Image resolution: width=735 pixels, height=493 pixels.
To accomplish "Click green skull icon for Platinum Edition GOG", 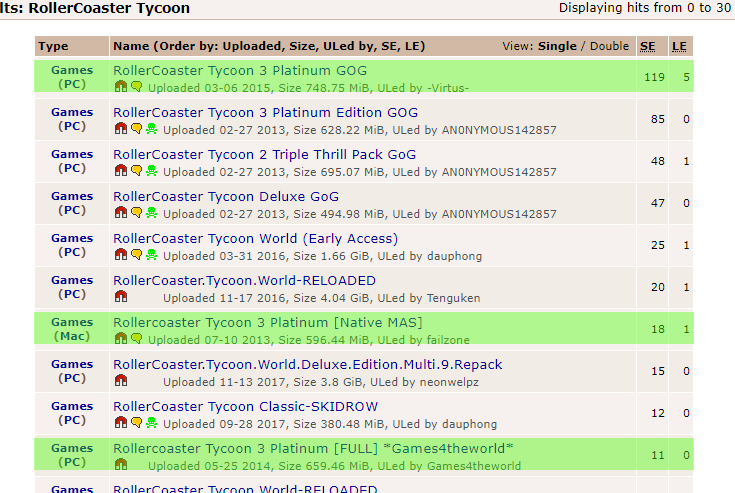I will [151, 128].
